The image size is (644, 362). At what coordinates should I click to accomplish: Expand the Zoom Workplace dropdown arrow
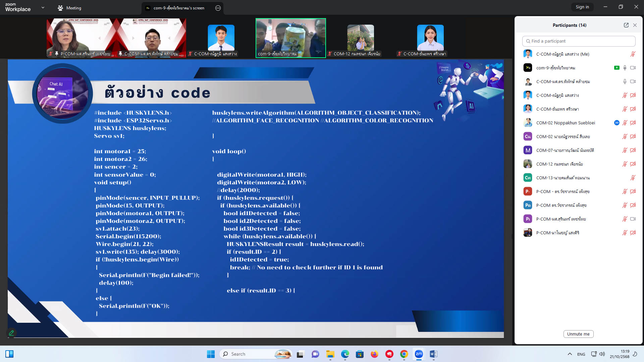pos(43,7)
